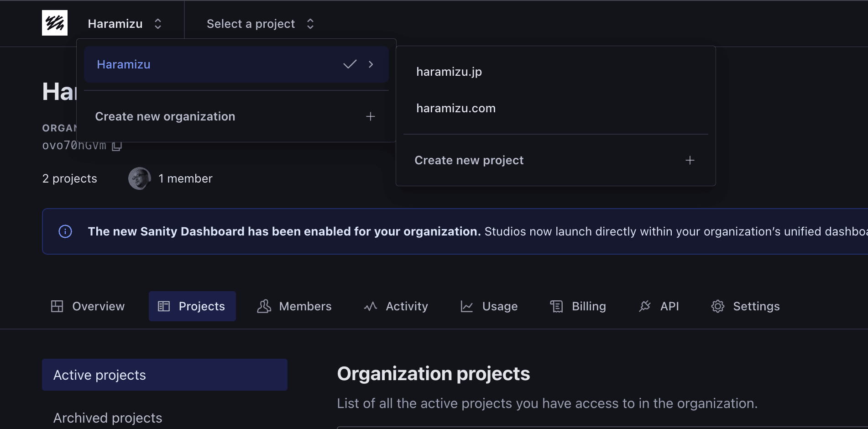Go to the Activity tab

point(396,306)
